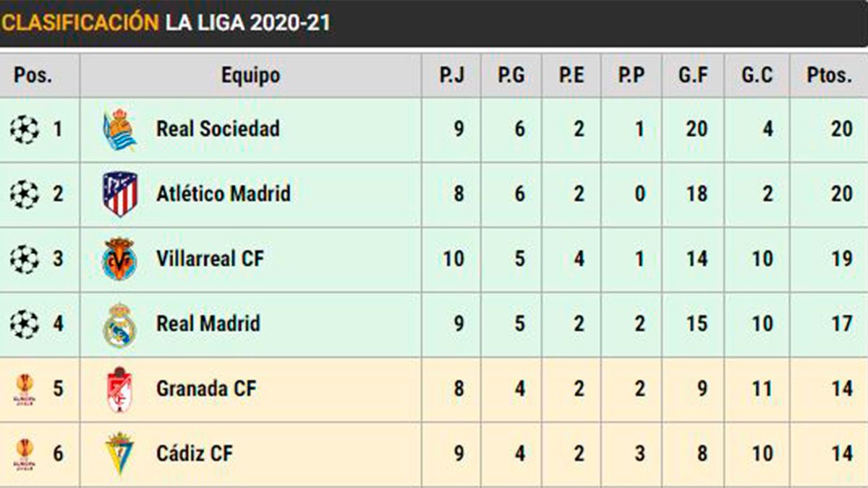Click the Real Madrid club crest

[119, 324]
